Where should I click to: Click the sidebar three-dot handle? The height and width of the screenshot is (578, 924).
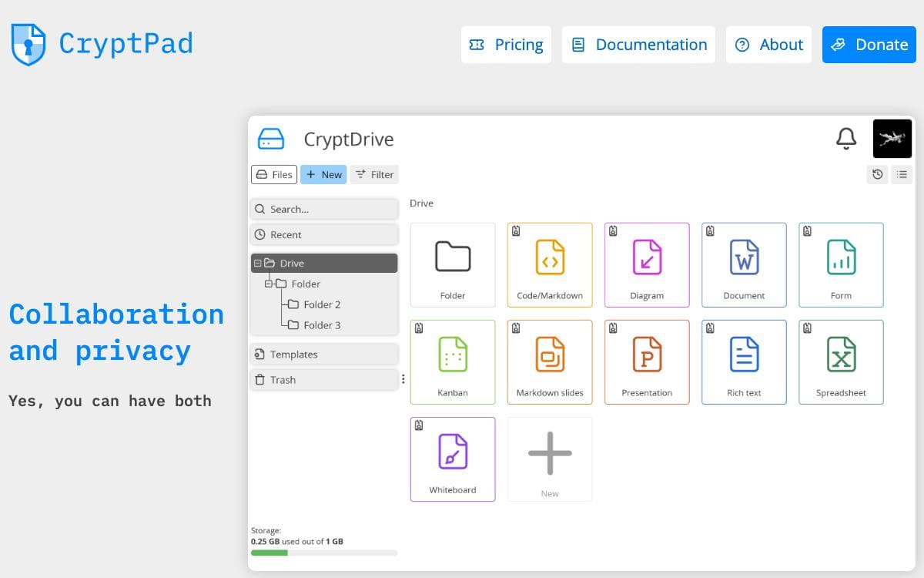[403, 379]
